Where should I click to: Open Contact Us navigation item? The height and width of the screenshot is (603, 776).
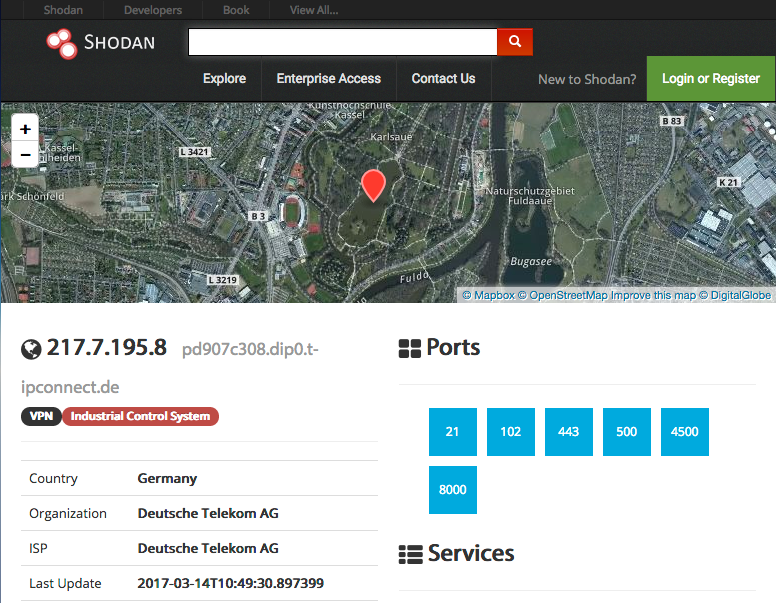tap(443, 79)
